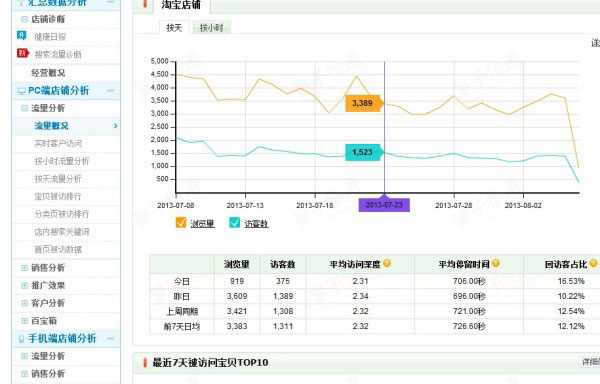Click the 浏览量 table column header

(x=237, y=264)
